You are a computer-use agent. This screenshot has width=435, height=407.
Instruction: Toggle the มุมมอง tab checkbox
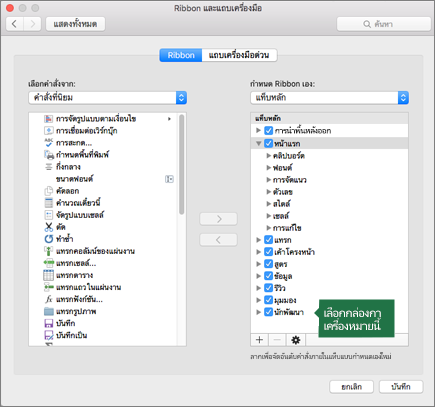[x=269, y=300]
